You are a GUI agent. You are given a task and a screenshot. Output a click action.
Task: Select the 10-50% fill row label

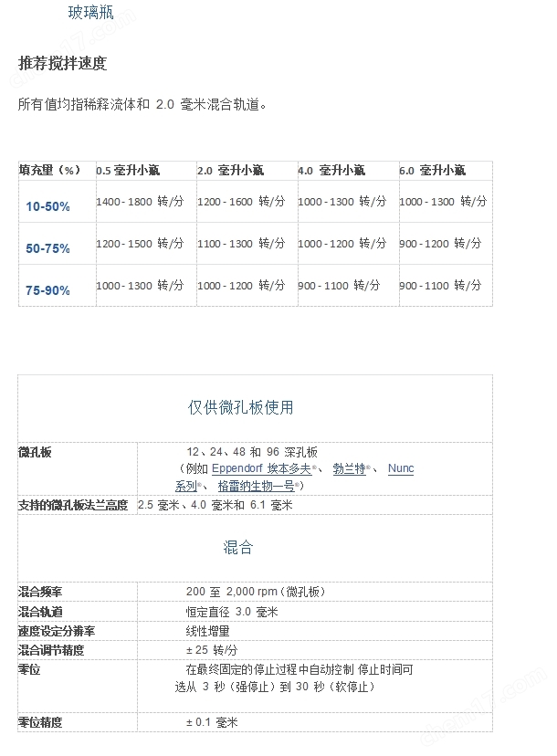[47, 206]
